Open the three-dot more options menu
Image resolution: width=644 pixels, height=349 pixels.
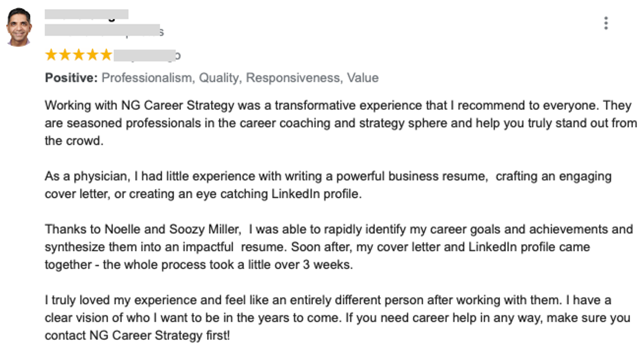click(x=606, y=23)
